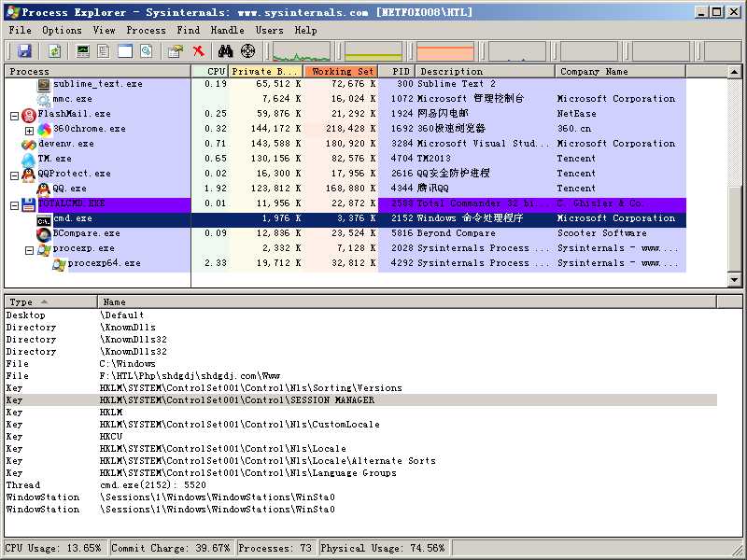Select the \Default Desktop handle row
Screen dimensions: 747x560
360,315
